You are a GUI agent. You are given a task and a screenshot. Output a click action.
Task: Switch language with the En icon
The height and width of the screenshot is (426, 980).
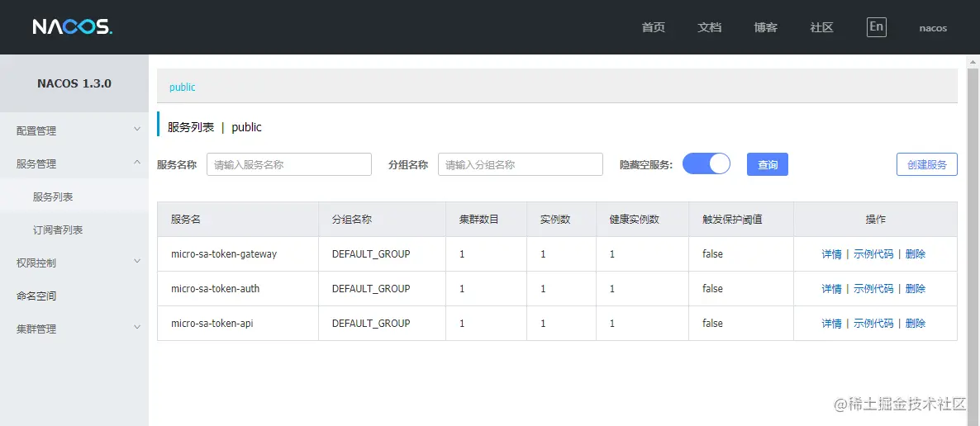tap(876, 27)
